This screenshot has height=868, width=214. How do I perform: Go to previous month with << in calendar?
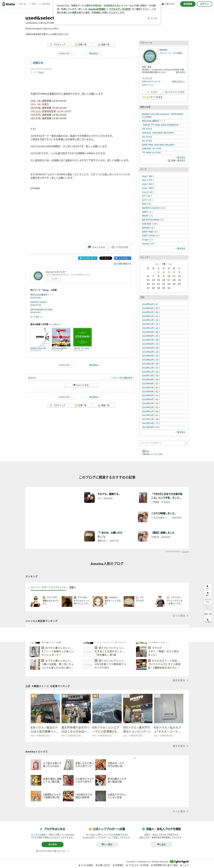(x=157, y=264)
